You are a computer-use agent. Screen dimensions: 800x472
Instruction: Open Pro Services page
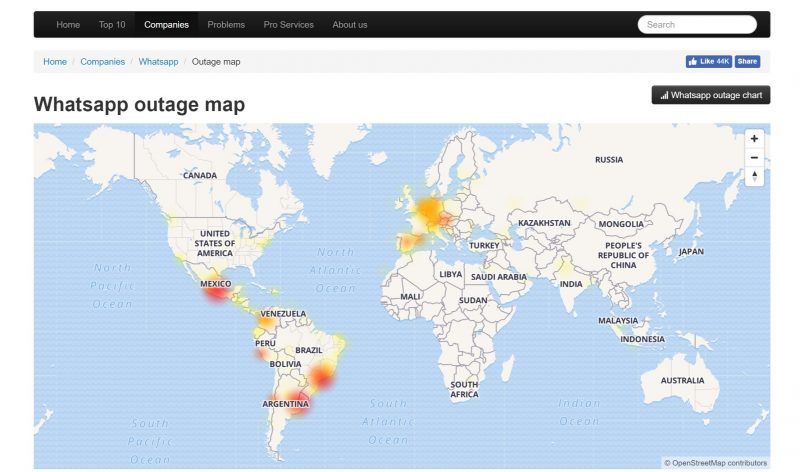pos(288,24)
